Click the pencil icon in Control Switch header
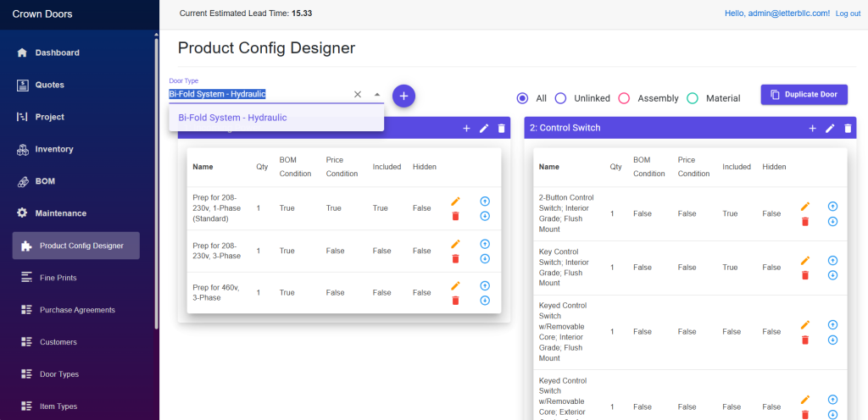 pyautogui.click(x=830, y=128)
